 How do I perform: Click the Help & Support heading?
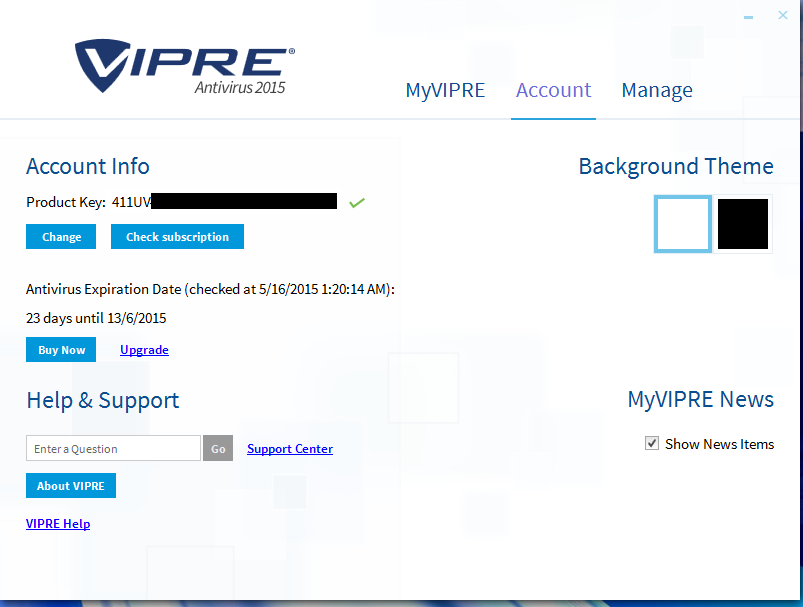[102, 401]
